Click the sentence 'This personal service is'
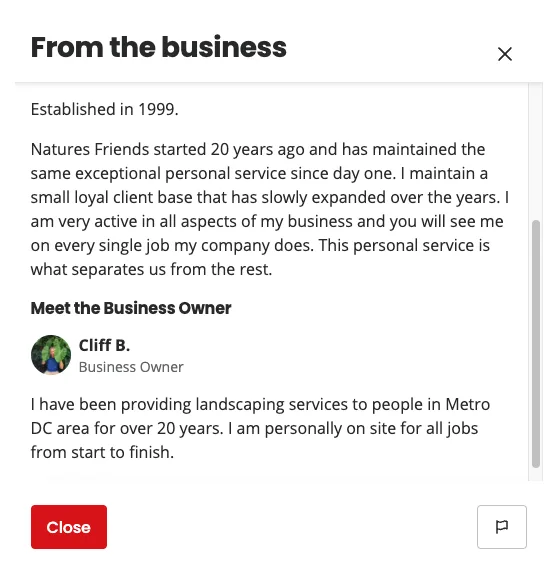Screen dimensions: 555x570 coord(404,245)
